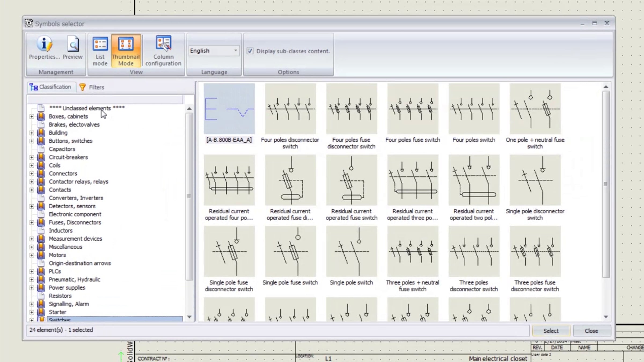This screenshot has height=362, width=644.
Task: Click the classification tree scroll-up arrow
Action: pos(189,109)
